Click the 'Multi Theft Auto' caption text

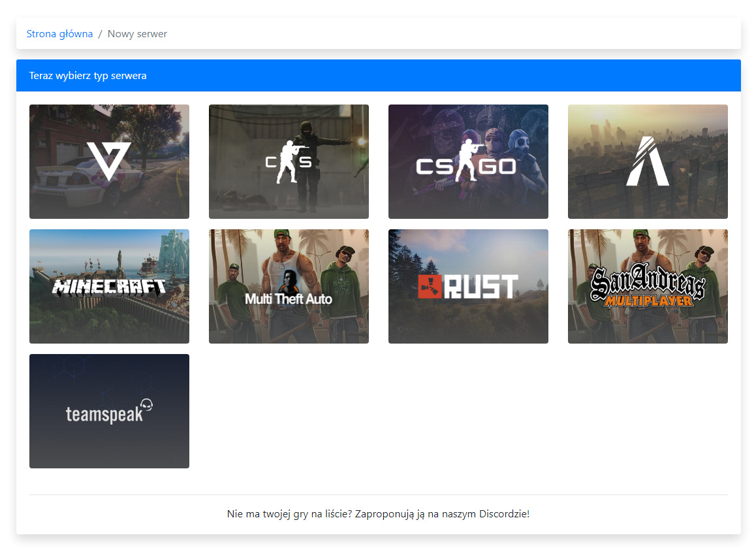tap(288, 299)
